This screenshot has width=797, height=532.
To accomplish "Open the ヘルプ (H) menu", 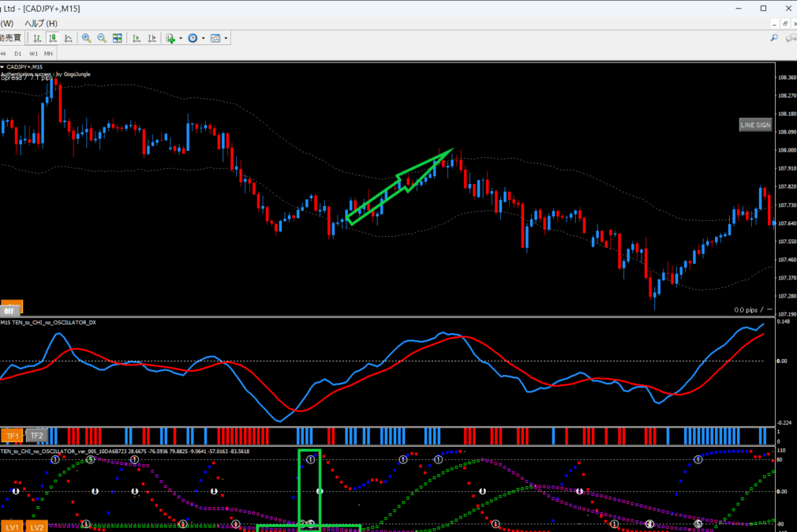I will point(41,23).
